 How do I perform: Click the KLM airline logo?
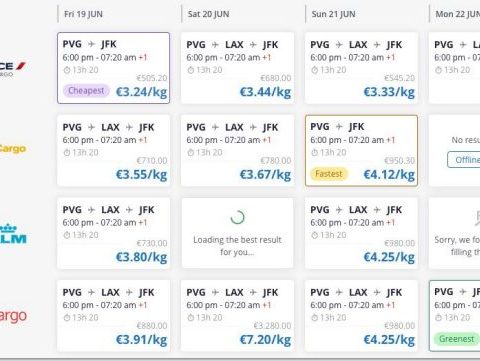click(13, 234)
